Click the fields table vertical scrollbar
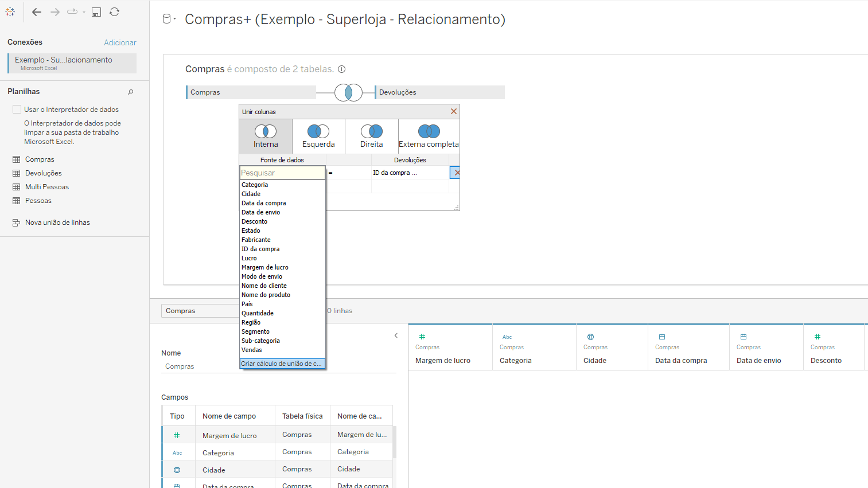Viewport: 868px width, 488px height. [x=394, y=442]
